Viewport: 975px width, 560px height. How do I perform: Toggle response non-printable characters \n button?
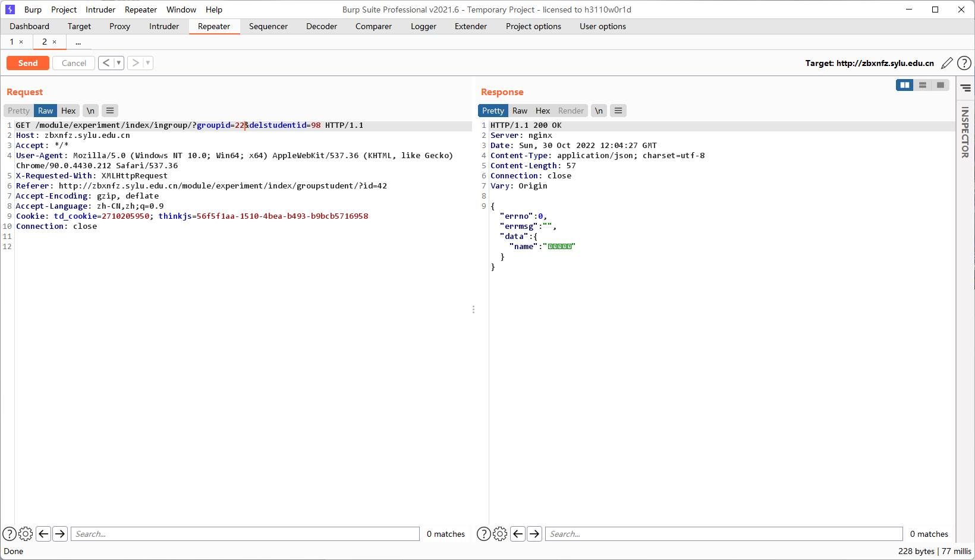pos(599,111)
